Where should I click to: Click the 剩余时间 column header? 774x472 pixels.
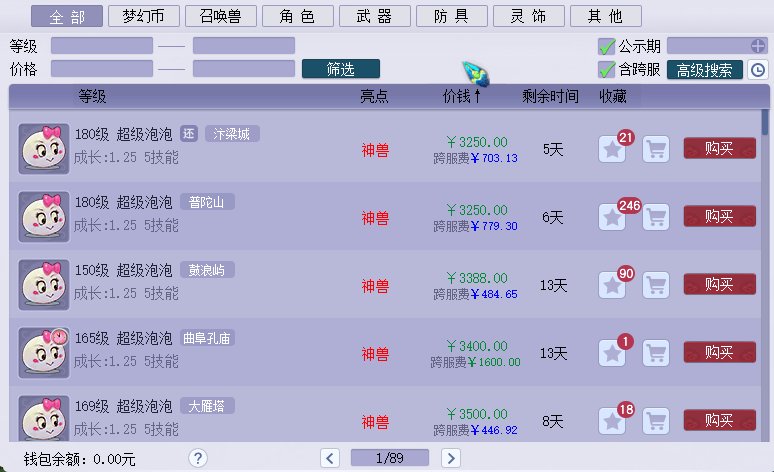[x=550, y=96]
